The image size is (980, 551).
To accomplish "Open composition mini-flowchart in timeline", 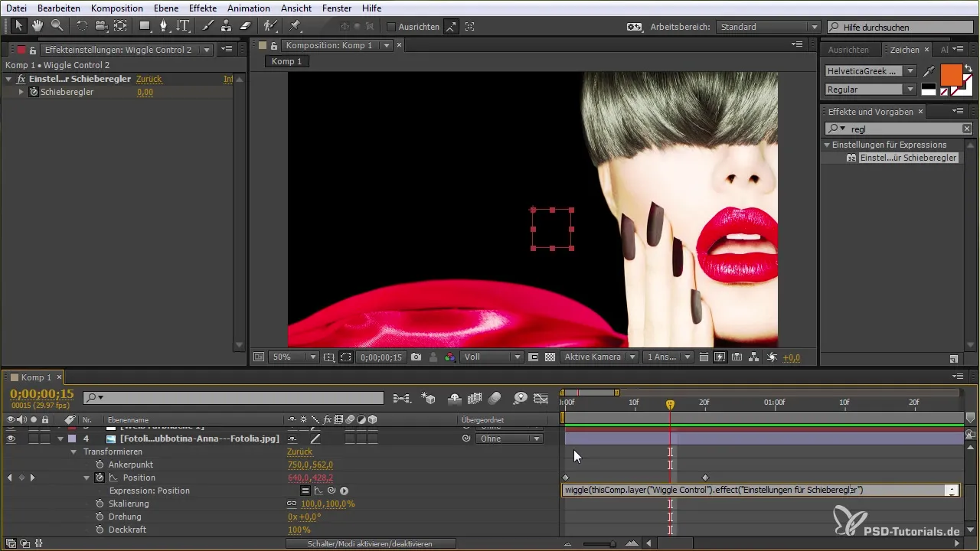I will [x=401, y=398].
